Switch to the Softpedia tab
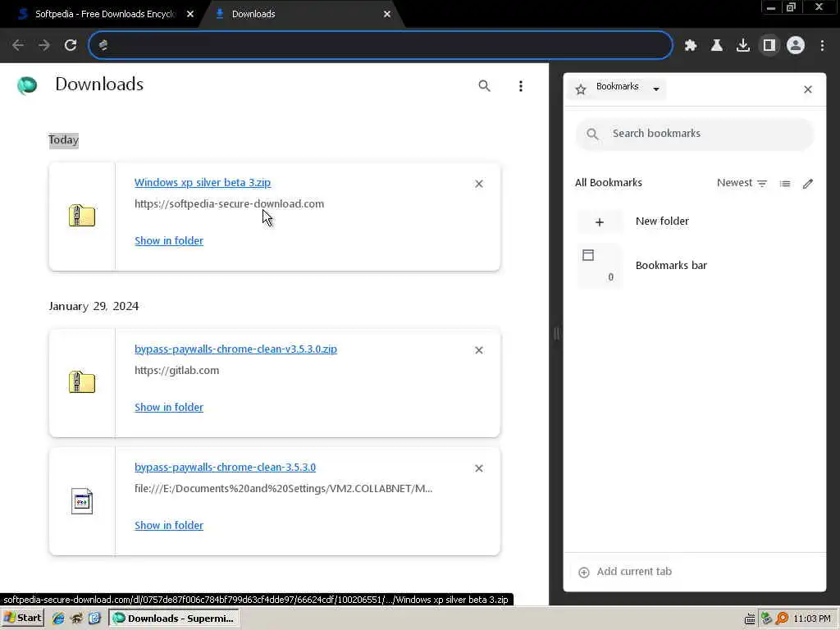Screen dimensions: 840x630 pos(104,14)
